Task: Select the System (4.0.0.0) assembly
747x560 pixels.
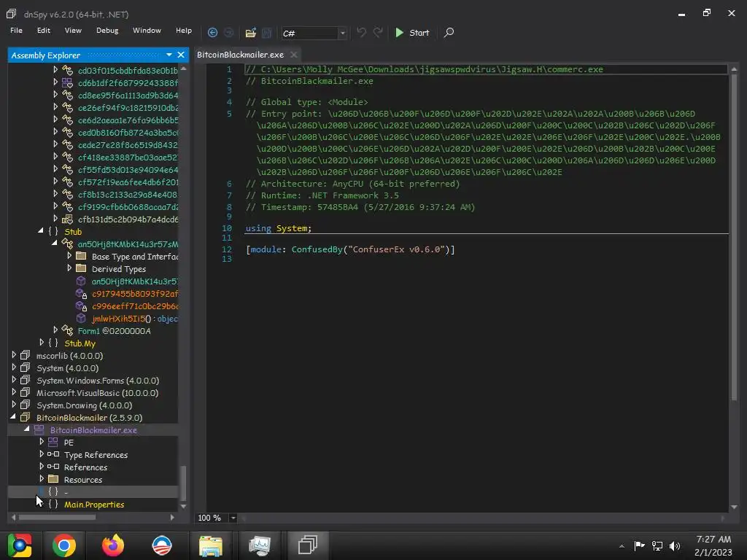Action: tap(67, 368)
